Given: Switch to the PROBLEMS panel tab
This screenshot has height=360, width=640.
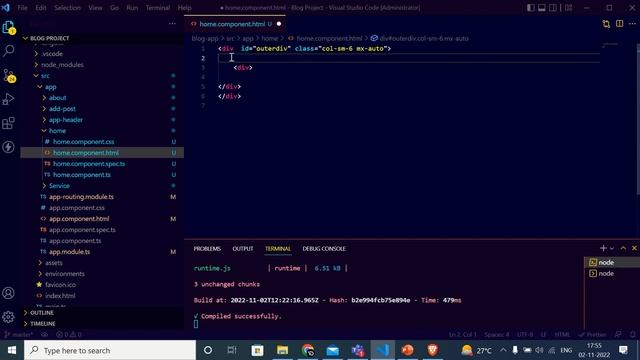Looking at the screenshot, I should click(x=207, y=249).
